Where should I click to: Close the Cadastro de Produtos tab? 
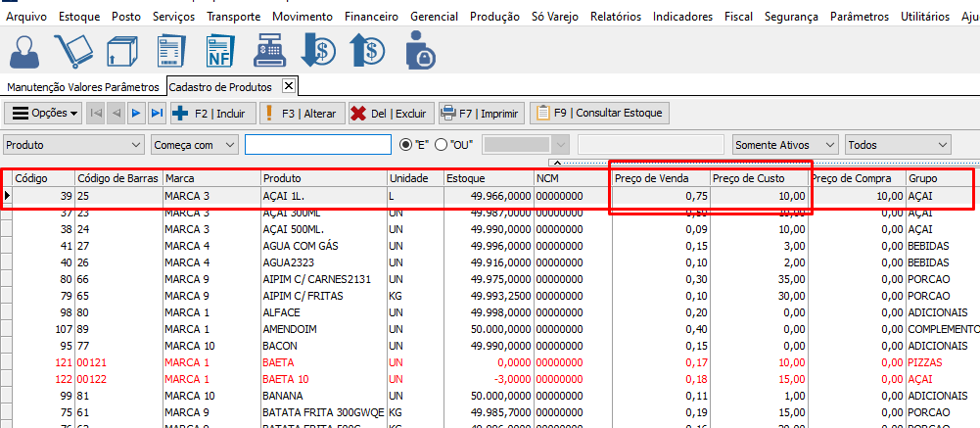point(288,86)
